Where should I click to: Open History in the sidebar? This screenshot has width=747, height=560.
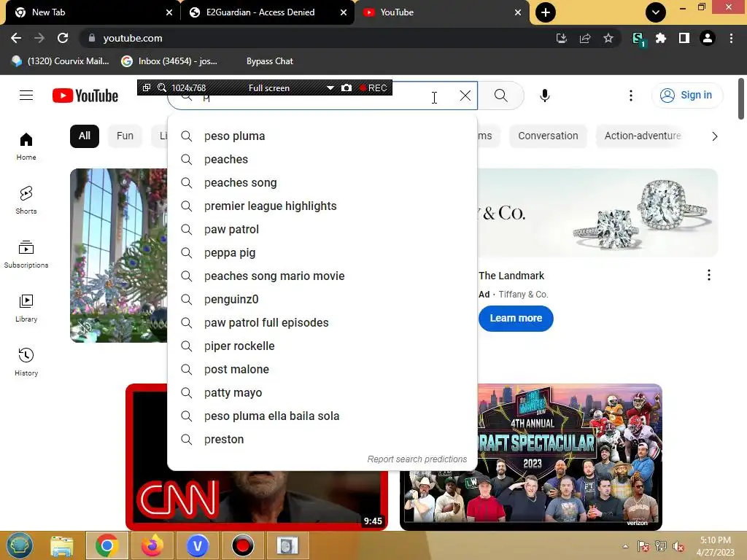point(26,362)
